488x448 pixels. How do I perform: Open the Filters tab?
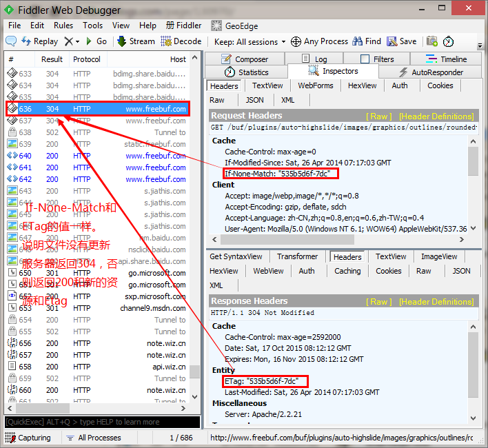377,59
